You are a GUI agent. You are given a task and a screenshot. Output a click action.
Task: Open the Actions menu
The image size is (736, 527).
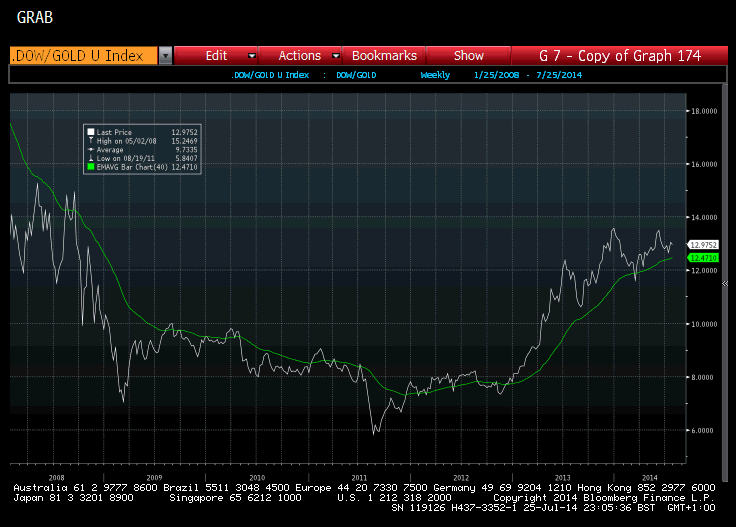click(299, 56)
